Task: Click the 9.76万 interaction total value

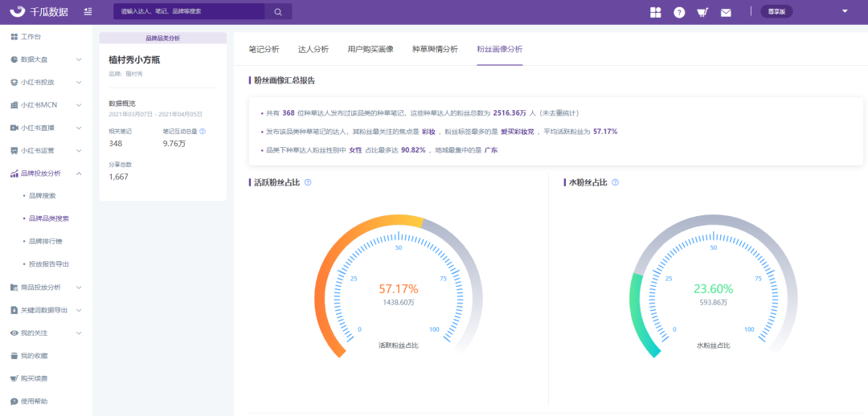Action: pos(174,143)
